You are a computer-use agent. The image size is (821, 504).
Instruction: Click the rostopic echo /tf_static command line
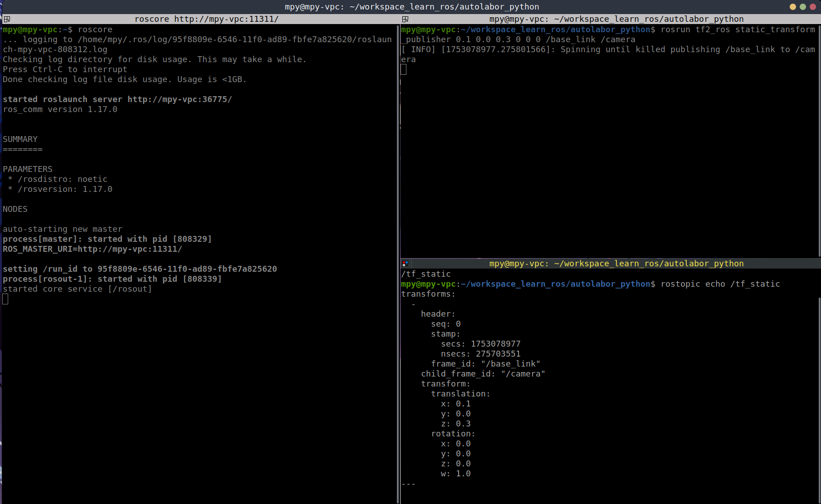pos(720,284)
